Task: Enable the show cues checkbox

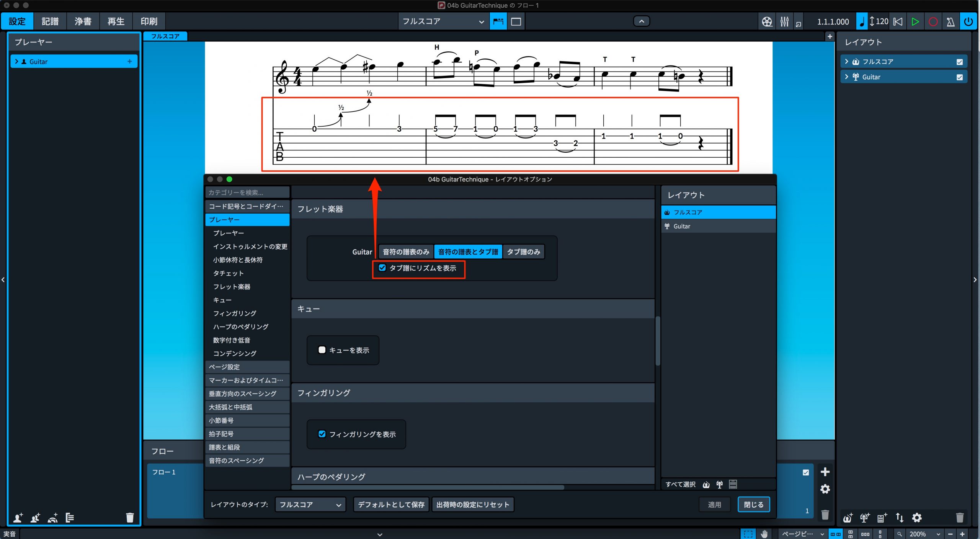Action: pos(322,350)
